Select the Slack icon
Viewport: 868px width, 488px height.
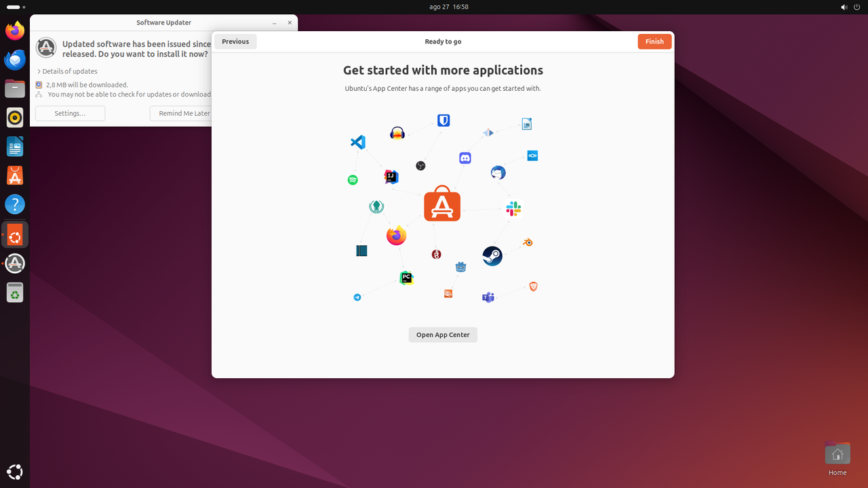coord(513,209)
